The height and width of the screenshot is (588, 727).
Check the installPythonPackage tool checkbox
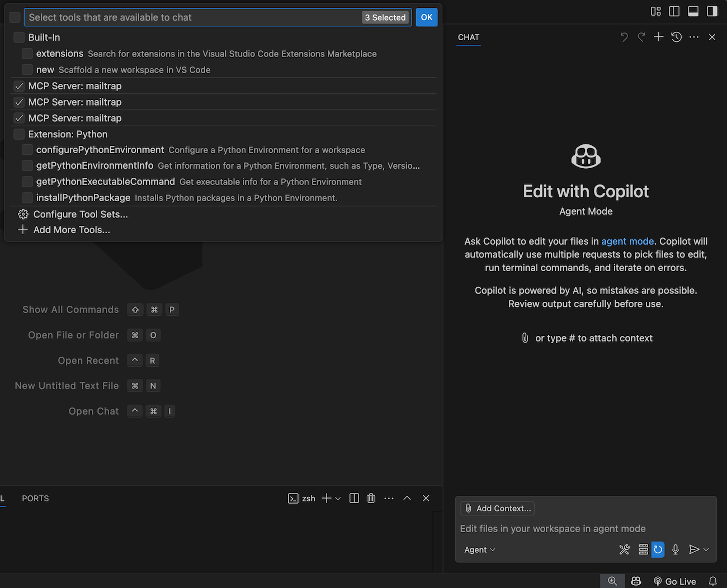tap(27, 198)
